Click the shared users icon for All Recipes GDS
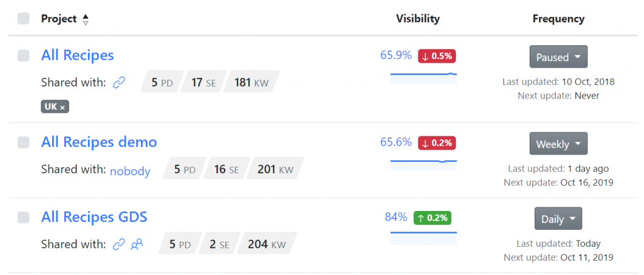Image resolution: width=644 pixels, height=275 pixels. [x=136, y=245]
